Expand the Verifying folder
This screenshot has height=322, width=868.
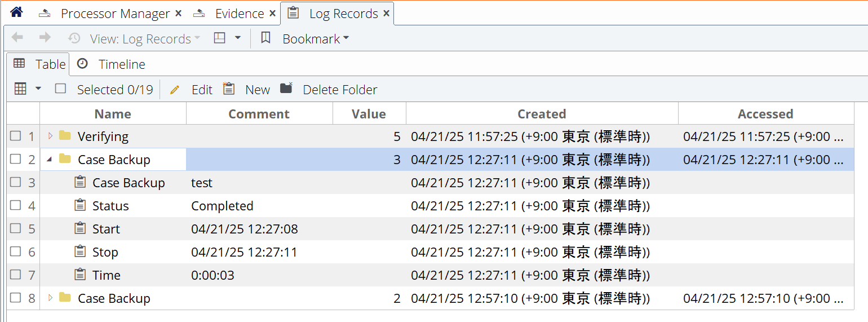point(50,136)
